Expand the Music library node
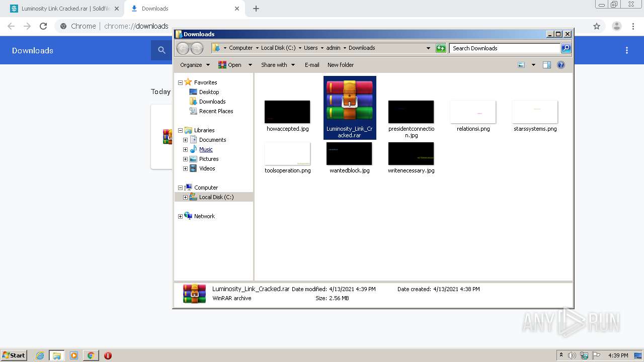This screenshot has height=362, width=644. (x=185, y=149)
